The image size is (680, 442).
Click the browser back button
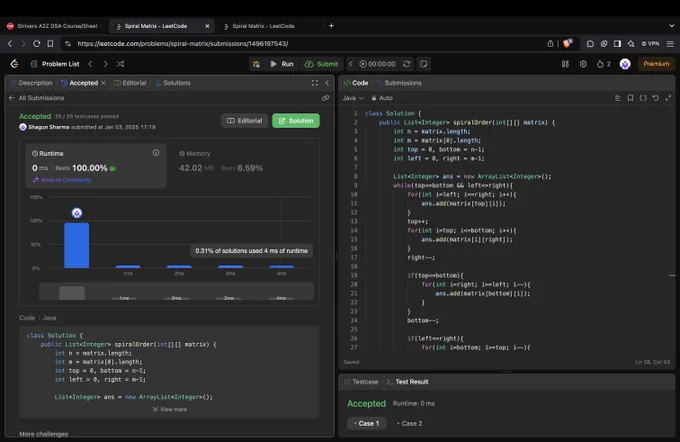point(10,43)
